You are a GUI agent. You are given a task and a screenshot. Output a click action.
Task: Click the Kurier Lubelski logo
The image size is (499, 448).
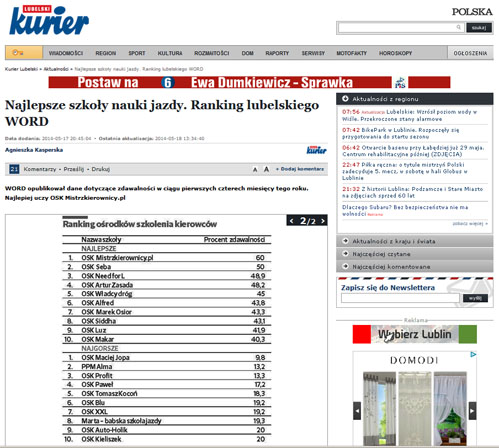pos(49,20)
